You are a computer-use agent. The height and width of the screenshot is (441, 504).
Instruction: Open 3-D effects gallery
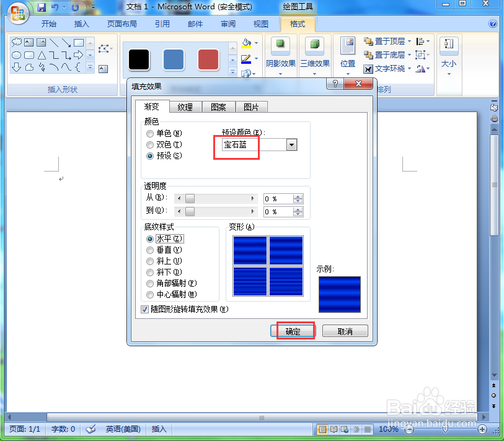coord(315,56)
